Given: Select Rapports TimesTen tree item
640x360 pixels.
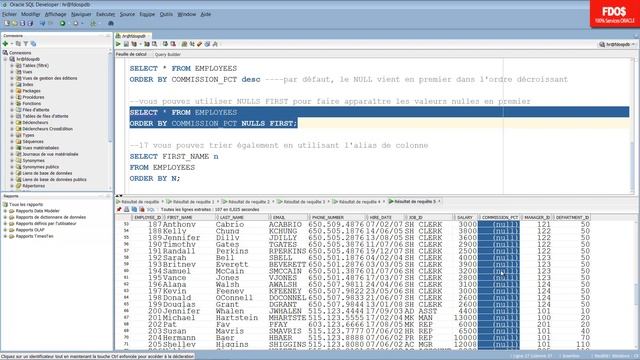Looking at the screenshot, I should [34, 236].
